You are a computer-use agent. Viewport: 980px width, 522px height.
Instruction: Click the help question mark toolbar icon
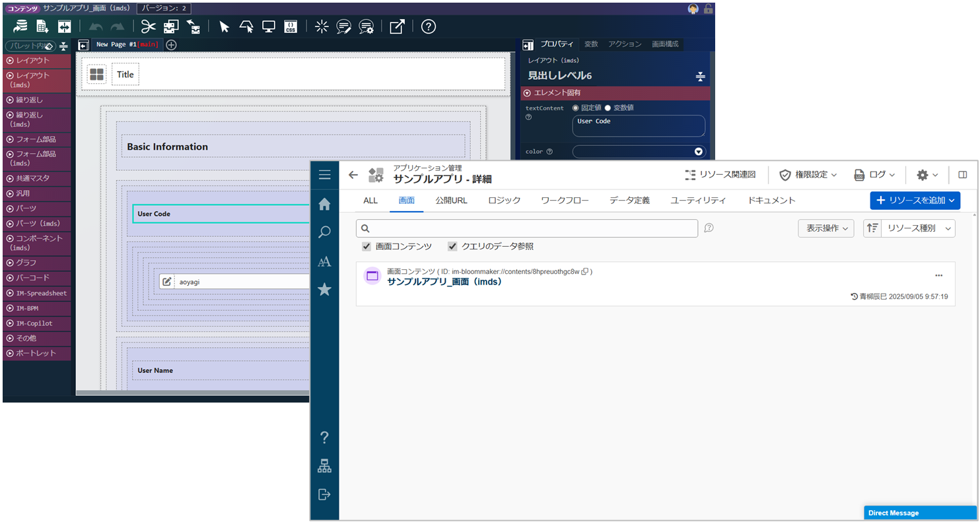tap(429, 26)
